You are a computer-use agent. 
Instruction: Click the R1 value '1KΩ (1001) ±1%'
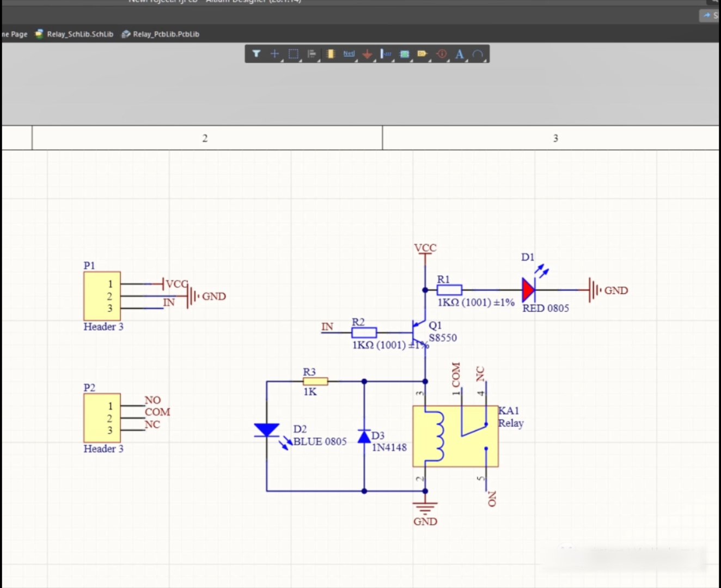[x=476, y=302]
